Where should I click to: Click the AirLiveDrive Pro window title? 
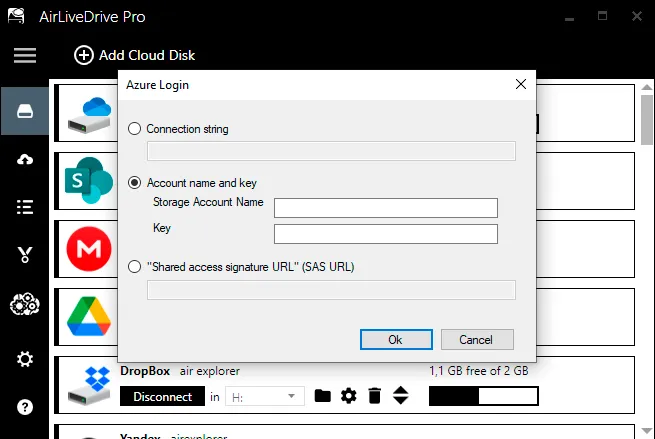point(92,17)
